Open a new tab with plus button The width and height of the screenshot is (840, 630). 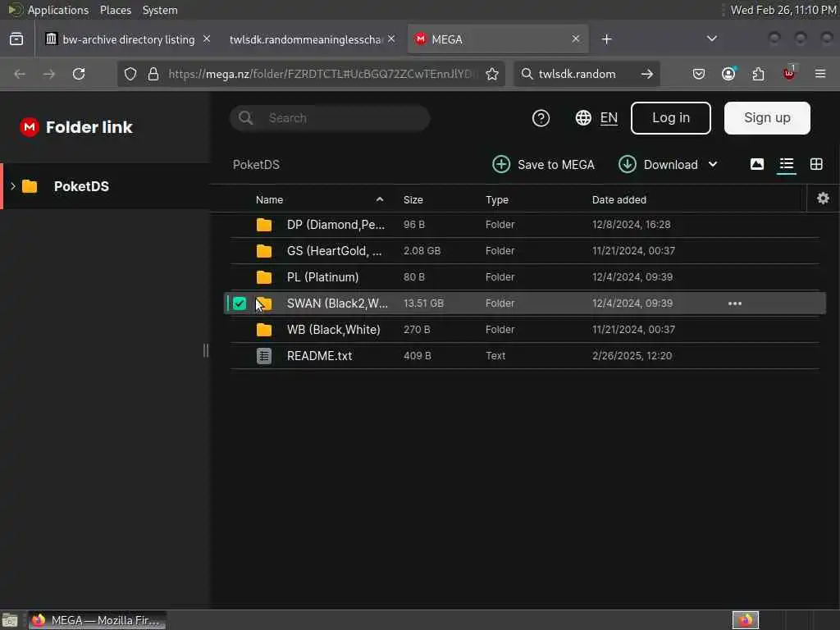tap(606, 39)
